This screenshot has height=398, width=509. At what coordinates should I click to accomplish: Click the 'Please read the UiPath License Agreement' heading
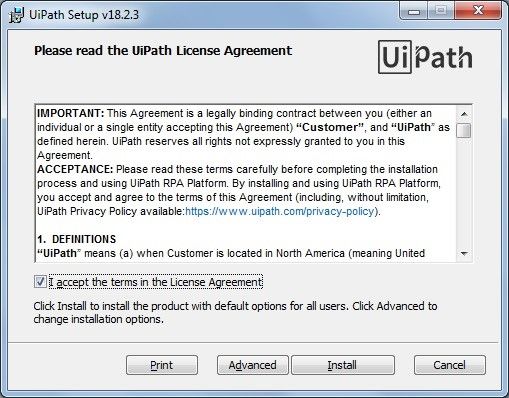coord(163,51)
